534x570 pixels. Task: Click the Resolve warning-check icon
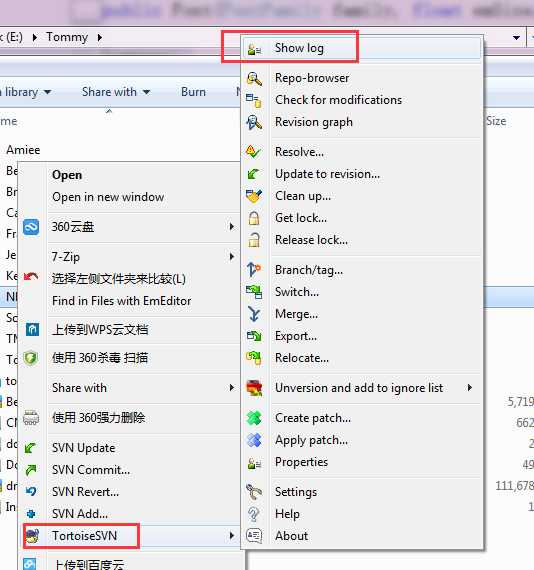tap(254, 152)
